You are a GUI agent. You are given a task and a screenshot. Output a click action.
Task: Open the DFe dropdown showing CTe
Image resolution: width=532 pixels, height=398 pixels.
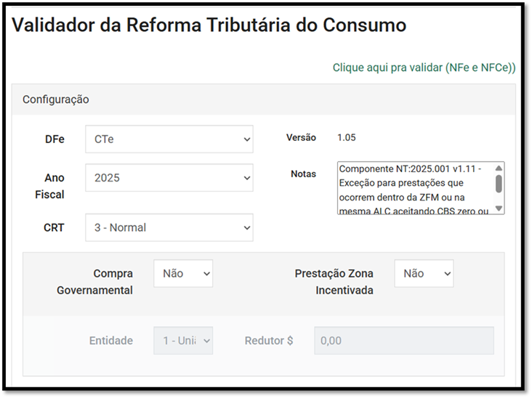point(169,139)
